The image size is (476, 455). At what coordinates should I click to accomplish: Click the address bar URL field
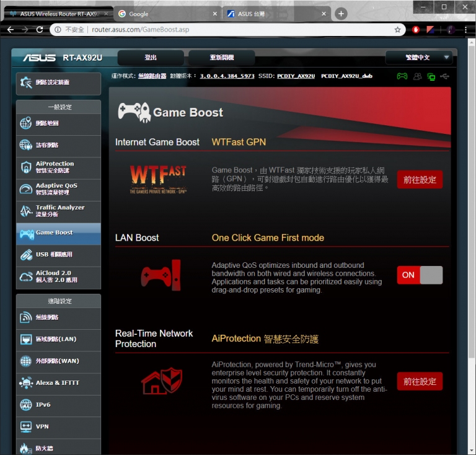(227, 30)
